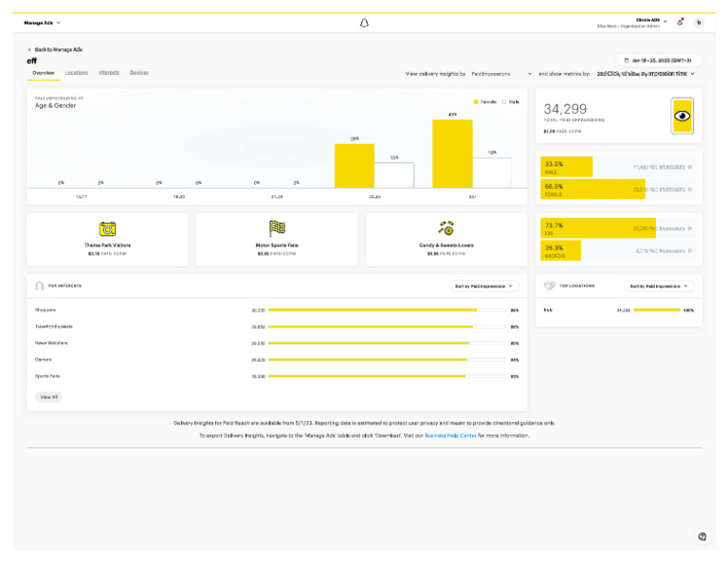Image resolution: width=728 pixels, height=562 pixels.
Task: Expand the Paid Impressions delivery insights dropdown
Action: click(501, 73)
